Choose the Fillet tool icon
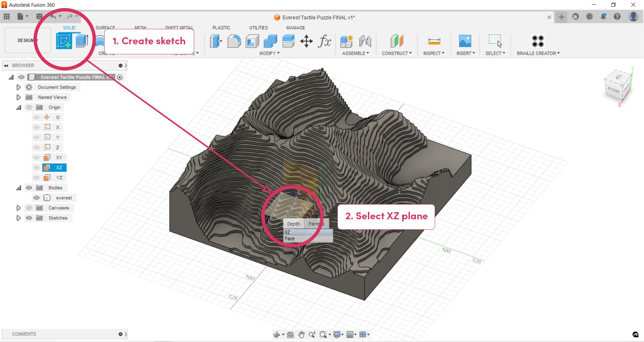The width and height of the screenshot is (644, 342). point(234,41)
